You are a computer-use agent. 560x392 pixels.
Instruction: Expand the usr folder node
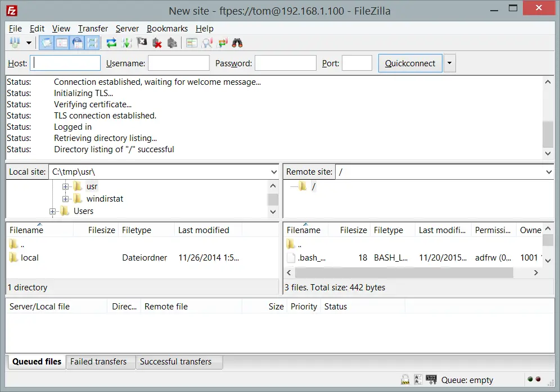point(65,186)
